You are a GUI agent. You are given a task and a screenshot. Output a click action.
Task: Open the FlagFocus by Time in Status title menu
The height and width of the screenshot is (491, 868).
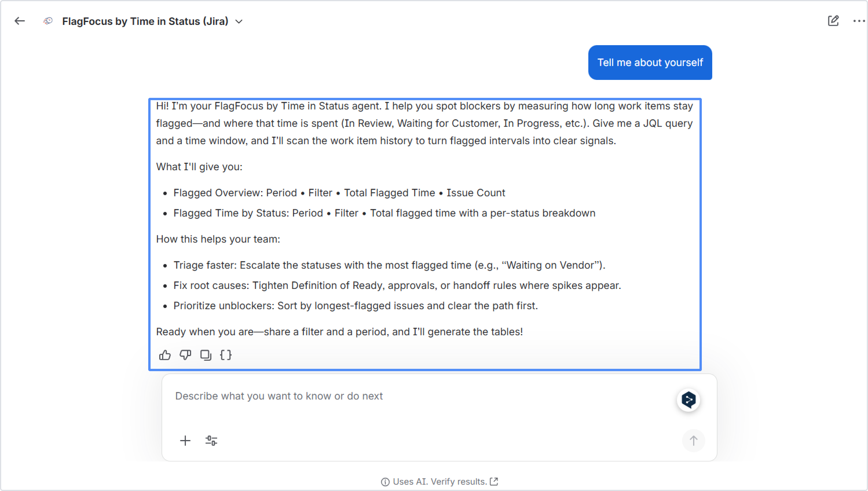[x=145, y=21]
